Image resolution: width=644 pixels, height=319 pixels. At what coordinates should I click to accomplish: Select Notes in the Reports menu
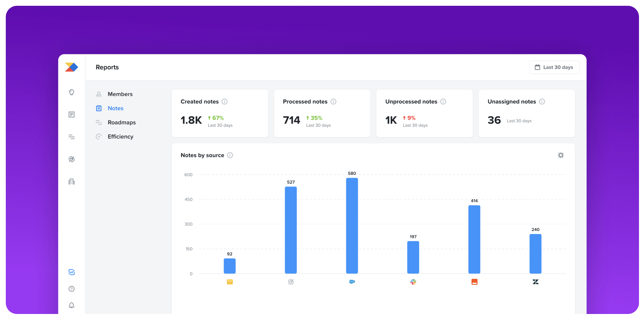(110, 109)
